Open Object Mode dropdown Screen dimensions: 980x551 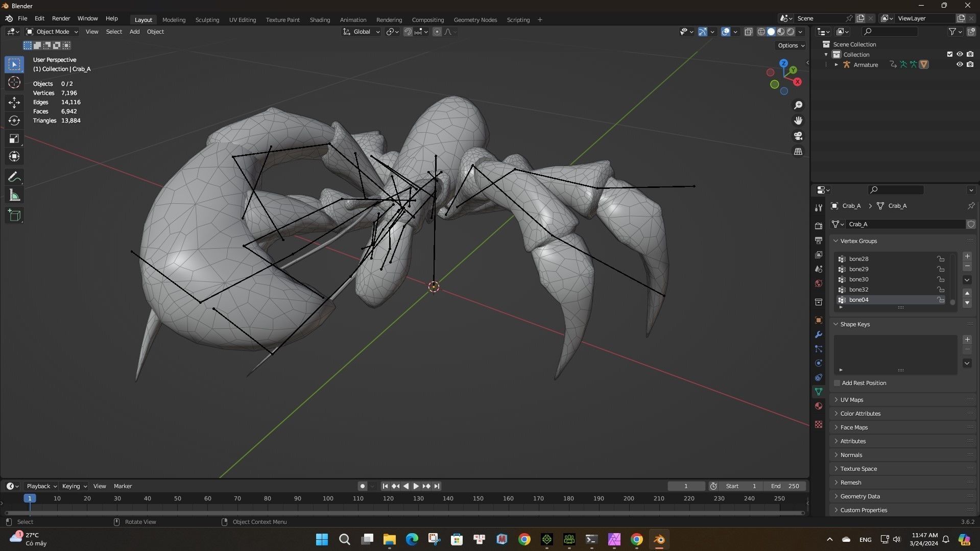pyautogui.click(x=52, y=32)
